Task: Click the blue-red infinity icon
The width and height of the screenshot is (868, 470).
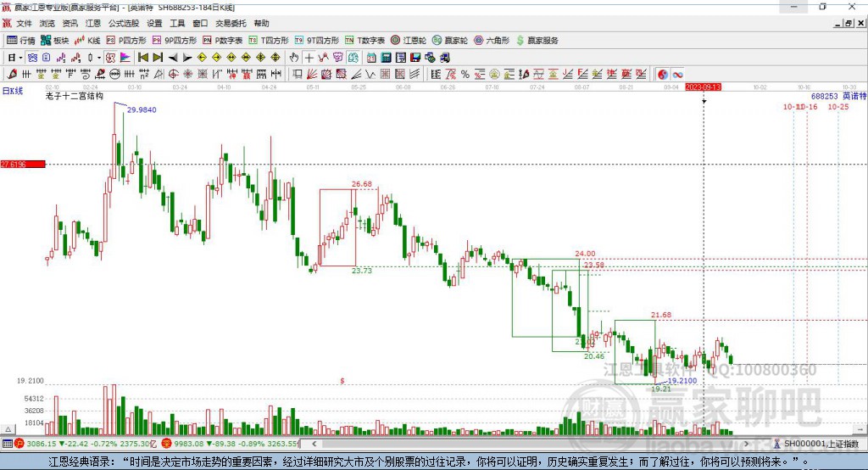Action: coord(677,75)
